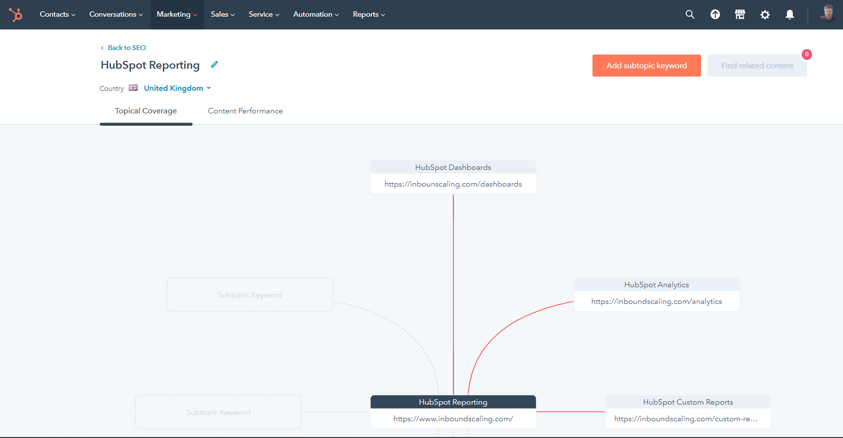Edit topic name with pencil icon
Screen dimensions: 843x438
(214, 64)
